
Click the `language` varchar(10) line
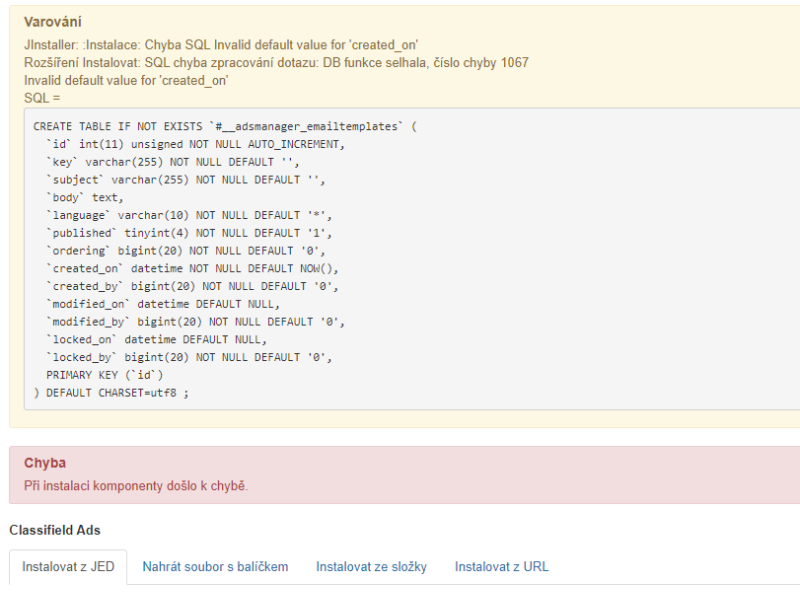click(189, 215)
